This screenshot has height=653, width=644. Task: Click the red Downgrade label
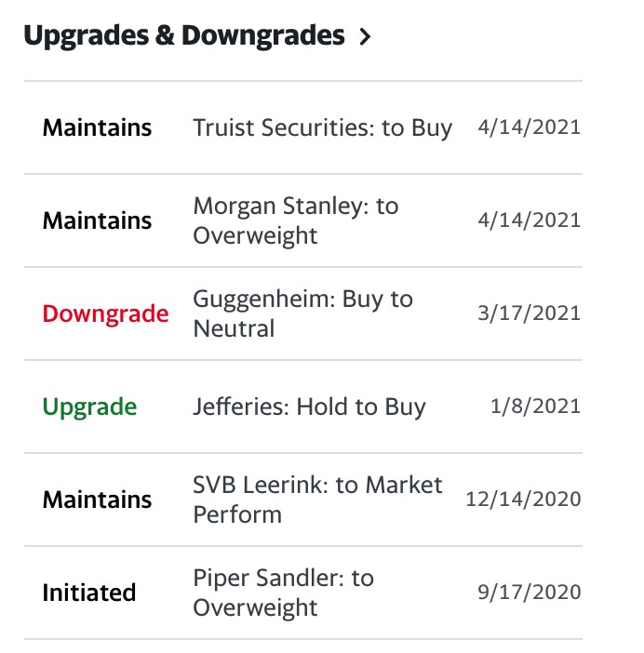[105, 313]
